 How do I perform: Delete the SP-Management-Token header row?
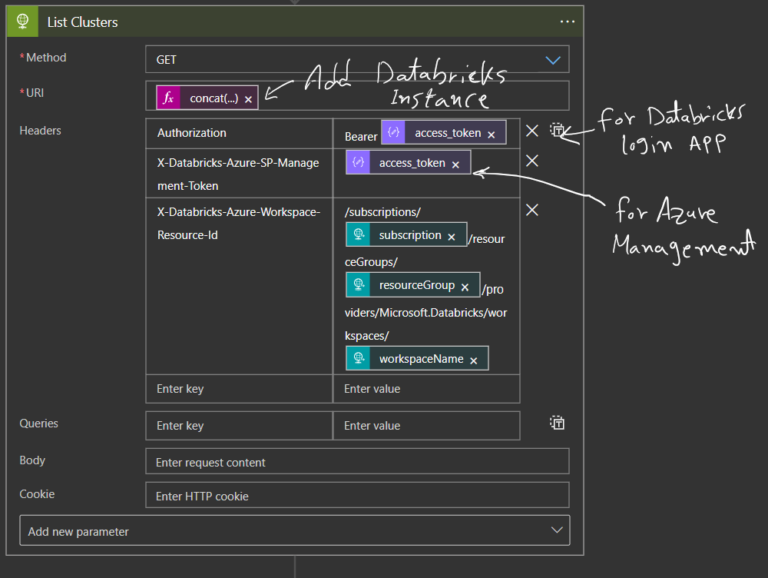[532, 161]
